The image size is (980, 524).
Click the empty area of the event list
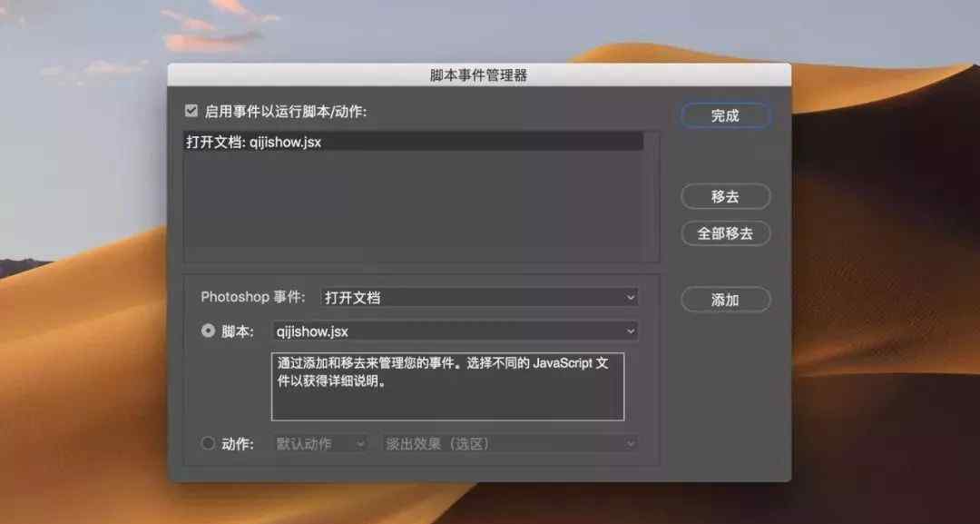(414, 206)
